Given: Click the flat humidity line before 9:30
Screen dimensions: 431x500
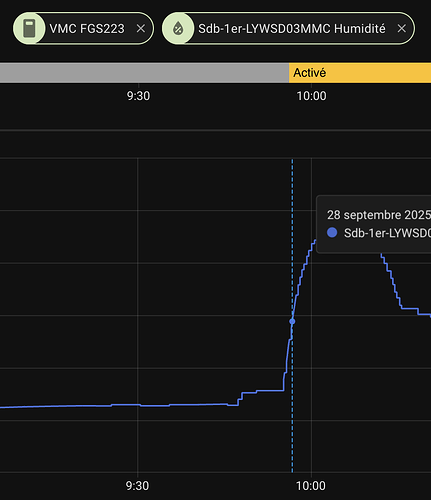Looking at the screenshot, I should click(67, 406).
